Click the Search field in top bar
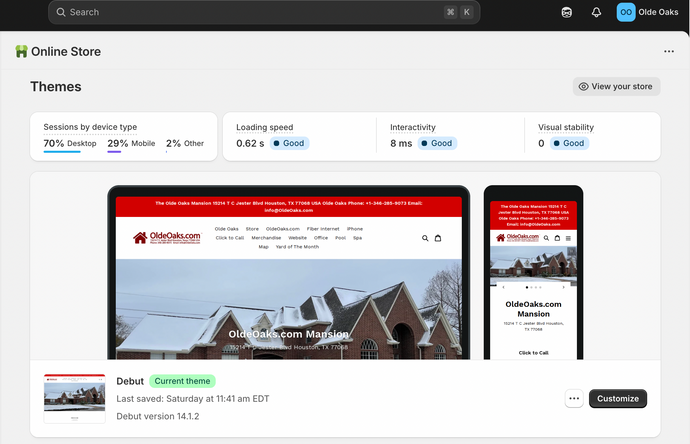The image size is (690, 444). tap(264, 12)
